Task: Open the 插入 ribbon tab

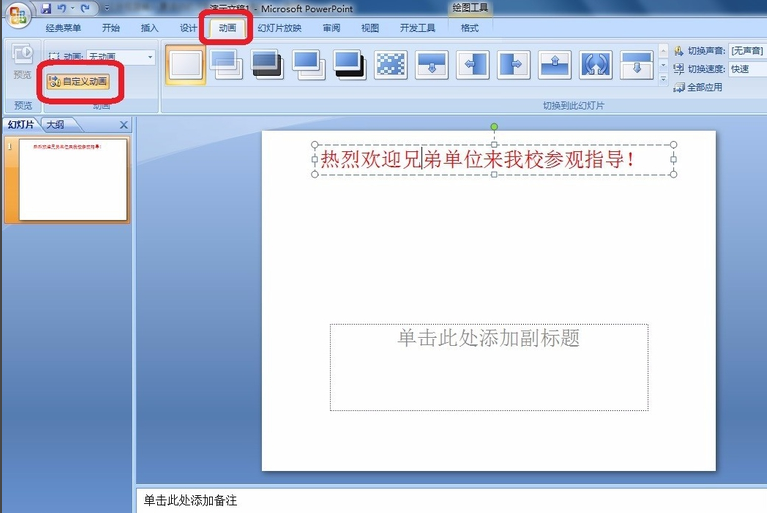Action: coord(149,28)
